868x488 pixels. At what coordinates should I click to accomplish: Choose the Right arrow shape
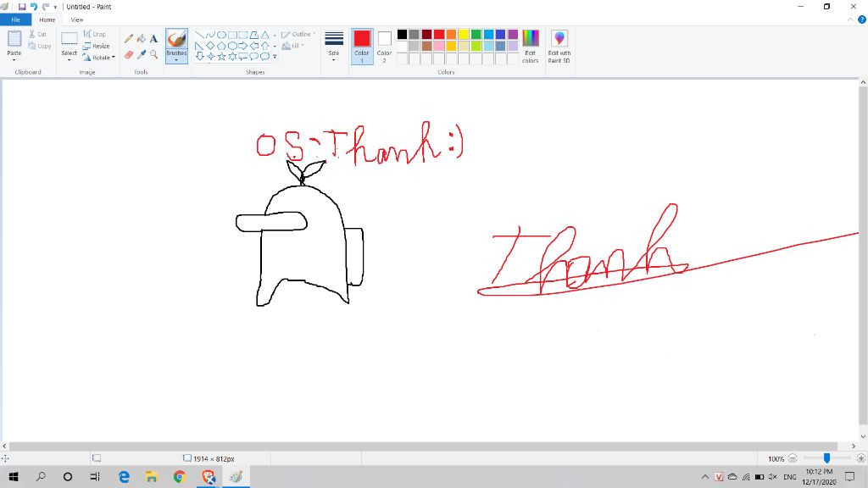[243, 46]
